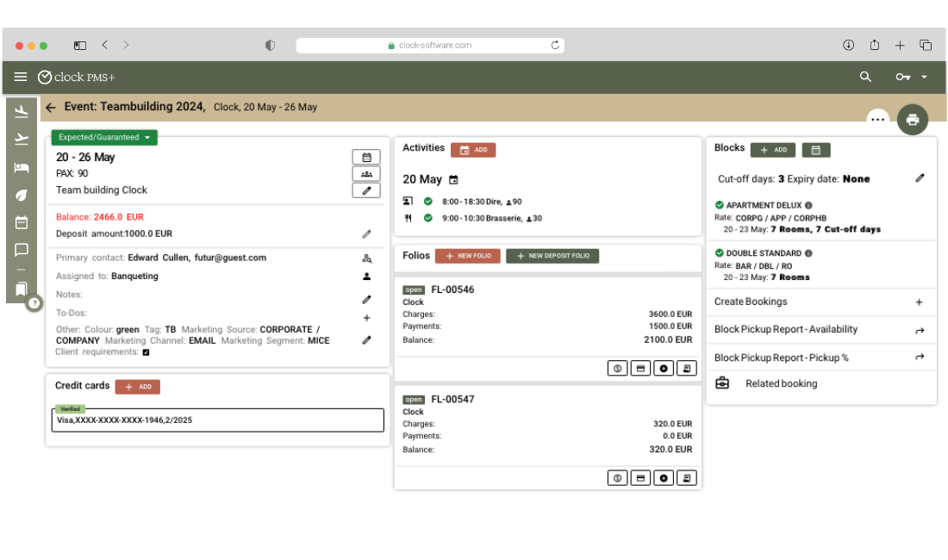Click the bookmark sidebar icon

22,289
